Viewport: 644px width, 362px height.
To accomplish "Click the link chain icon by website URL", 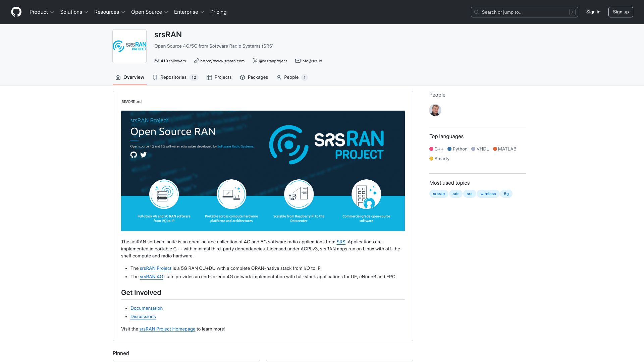I will [197, 61].
